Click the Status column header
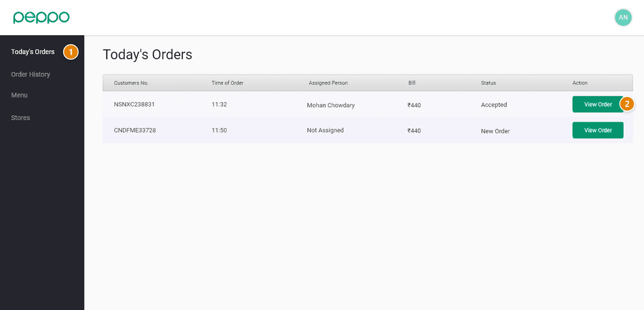The width and height of the screenshot is (644, 310). (x=488, y=83)
